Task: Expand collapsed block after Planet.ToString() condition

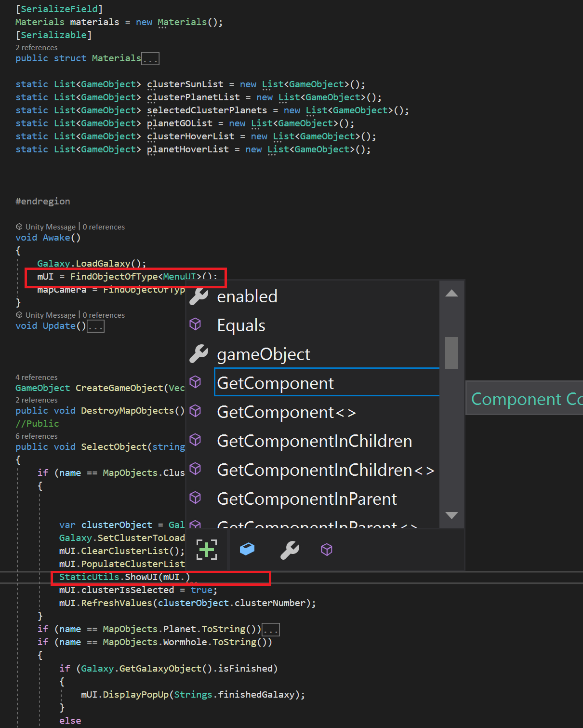Action: click(271, 630)
